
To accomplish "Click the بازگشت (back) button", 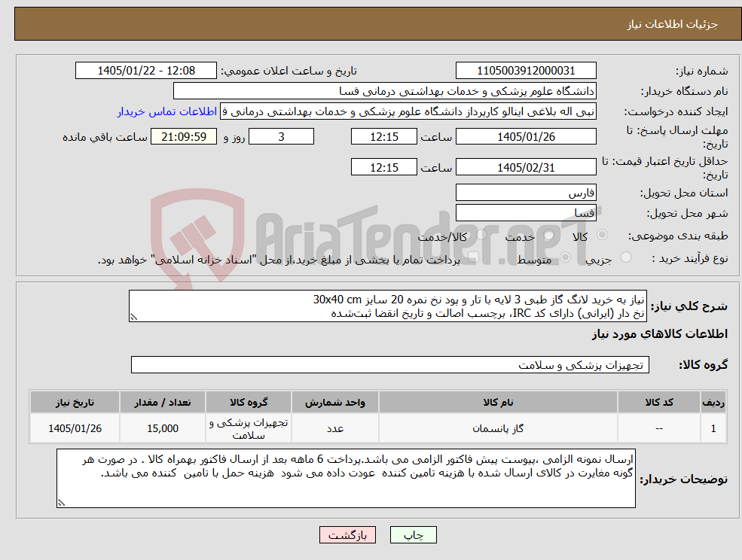I will tap(347, 535).
